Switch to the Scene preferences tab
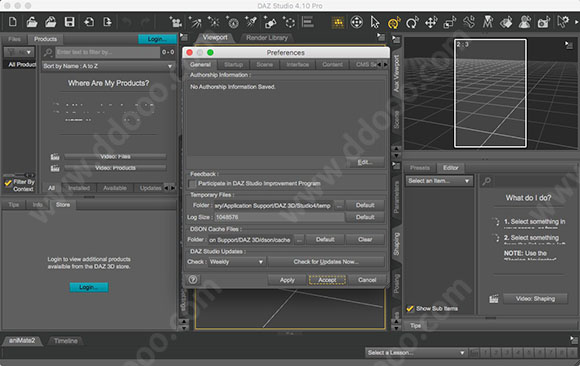Viewport: 580px width, 366px height. 265,64
